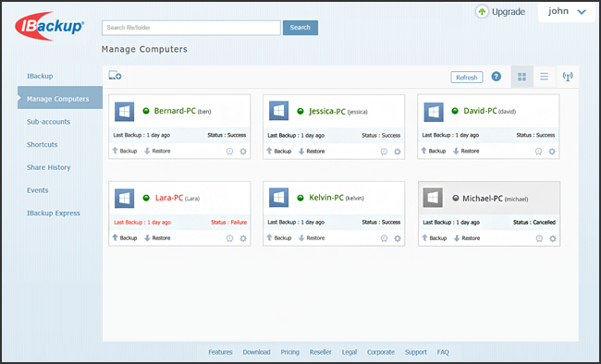Click the Lara-PC computer name

169,198
